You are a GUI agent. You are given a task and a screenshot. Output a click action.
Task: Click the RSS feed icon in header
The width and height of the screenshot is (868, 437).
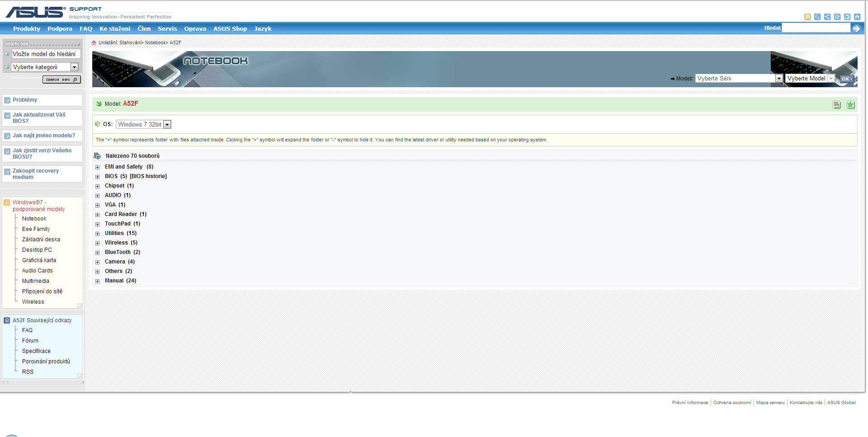pyautogui.click(x=807, y=17)
